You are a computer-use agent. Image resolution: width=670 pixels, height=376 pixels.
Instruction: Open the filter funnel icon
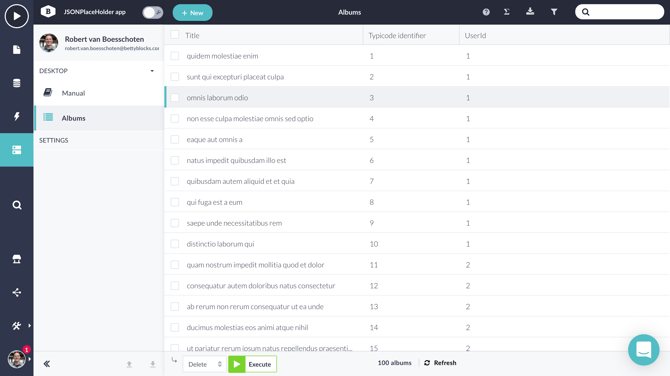click(x=554, y=12)
